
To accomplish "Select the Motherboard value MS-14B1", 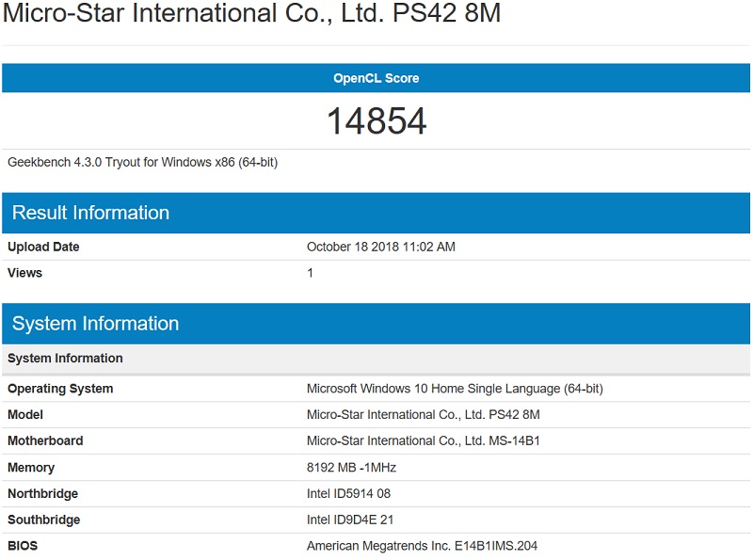I will 423,440.
